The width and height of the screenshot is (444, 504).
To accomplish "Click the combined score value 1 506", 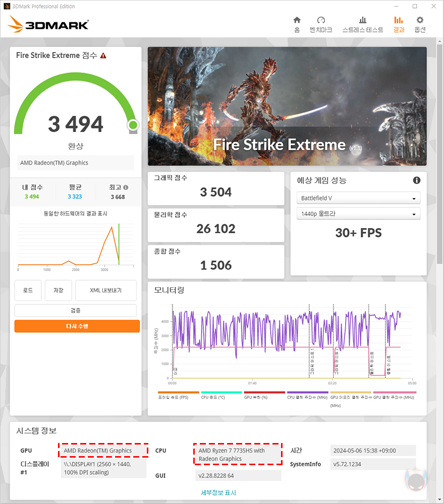I will pos(215,266).
